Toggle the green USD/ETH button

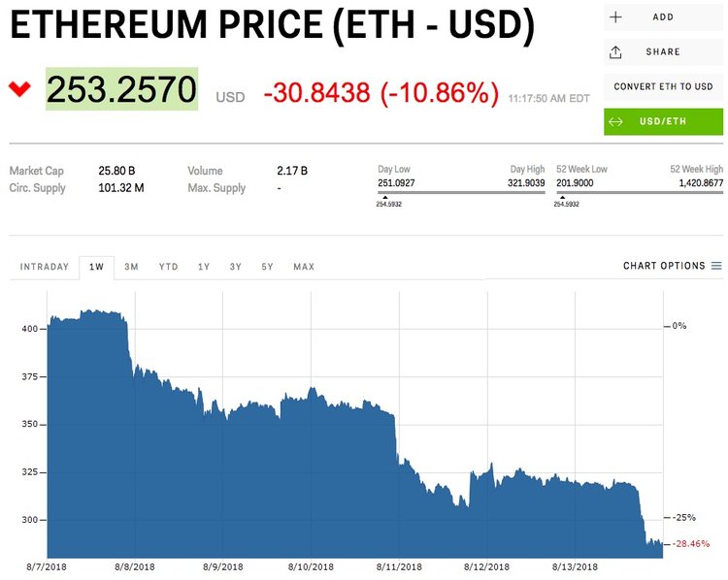pos(664,121)
